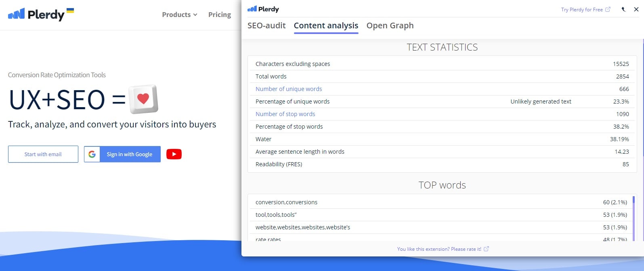Viewport: 644px width, 271px height.
Task: Click the value 15525
Action: [x=621, y=64]
